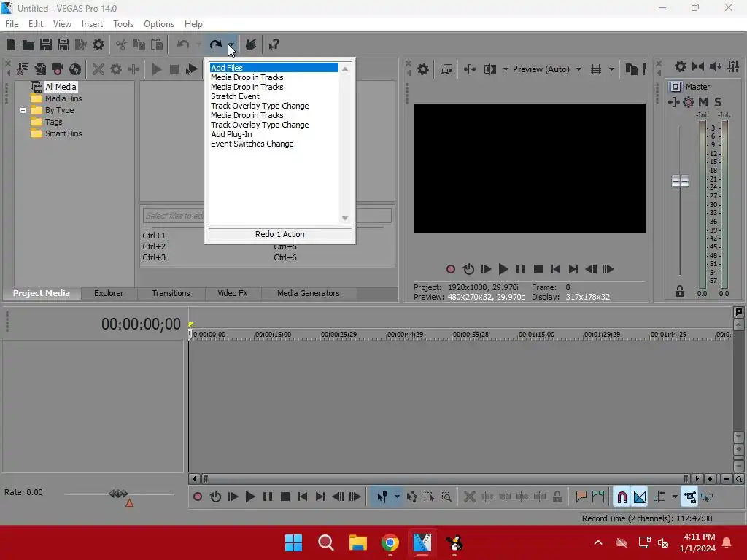Switch to the Video FX tab
Viewport: 747px width, 560px height.
pos(233,293)
